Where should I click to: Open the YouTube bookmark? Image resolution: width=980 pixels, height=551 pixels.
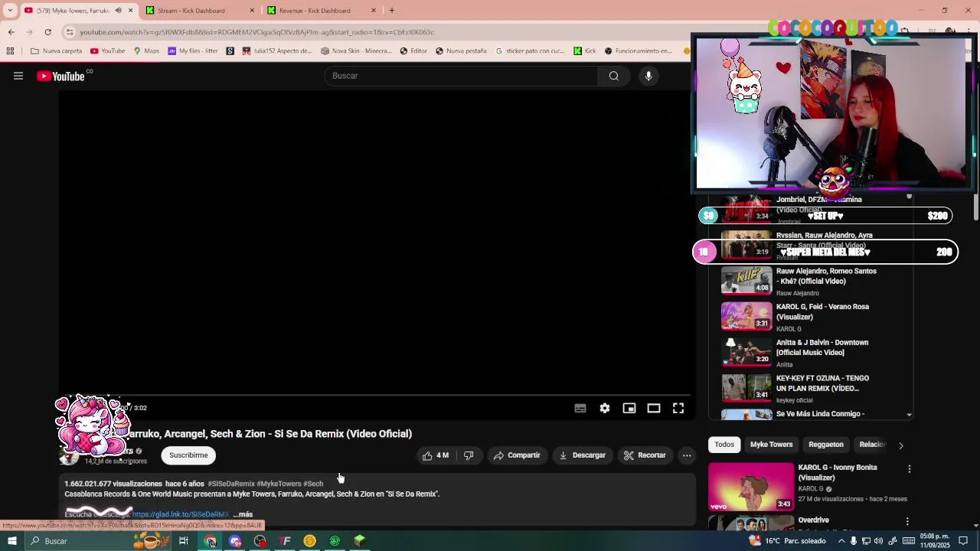click(107, 51)
